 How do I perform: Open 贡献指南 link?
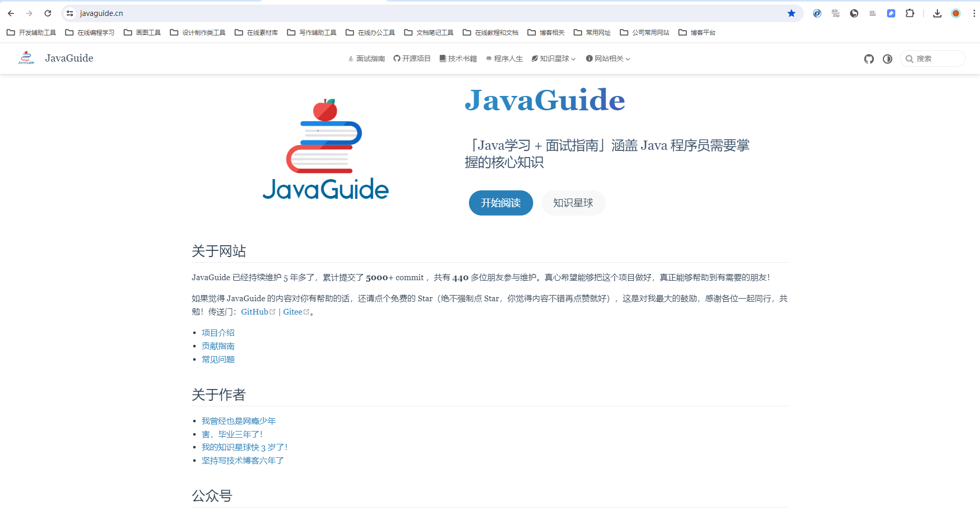[x=218, y=346]
